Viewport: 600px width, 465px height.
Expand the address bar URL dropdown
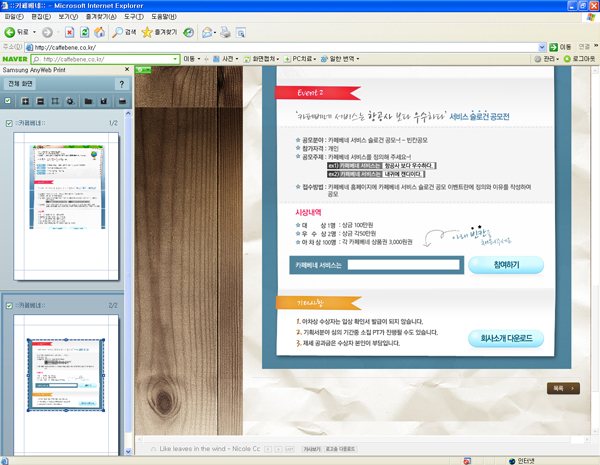pos(542,47)
